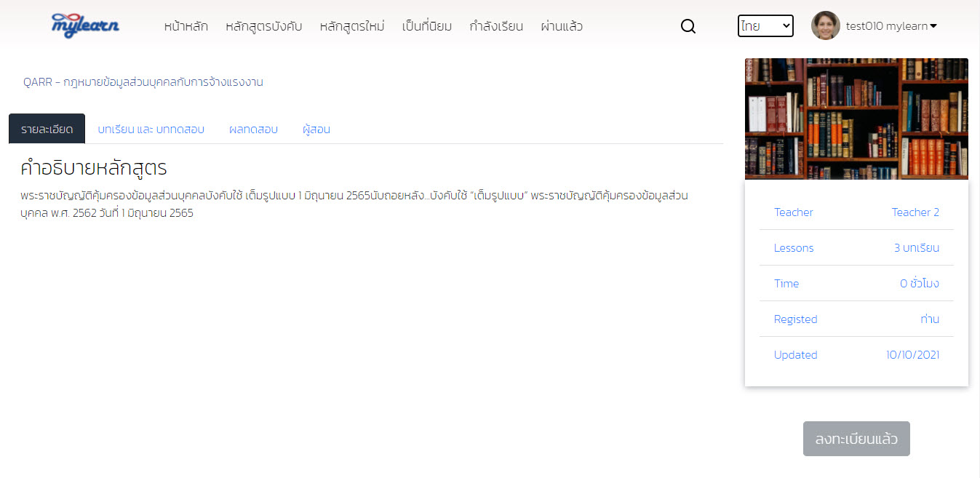The image size is (980, 478).
Task: Click the bookshelf course thumbnail
Action: click(x=856, y=119)
